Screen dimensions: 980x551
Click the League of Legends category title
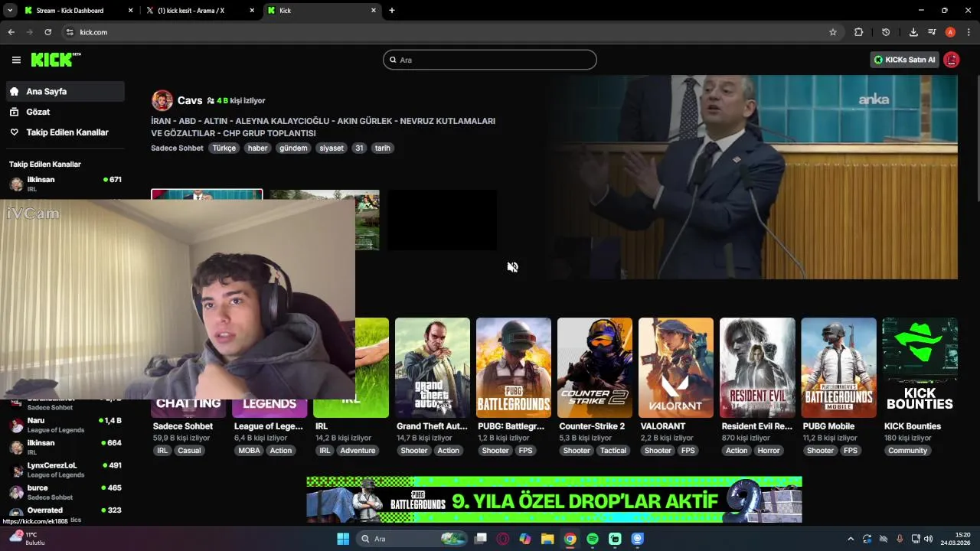(x=269, y=426)
